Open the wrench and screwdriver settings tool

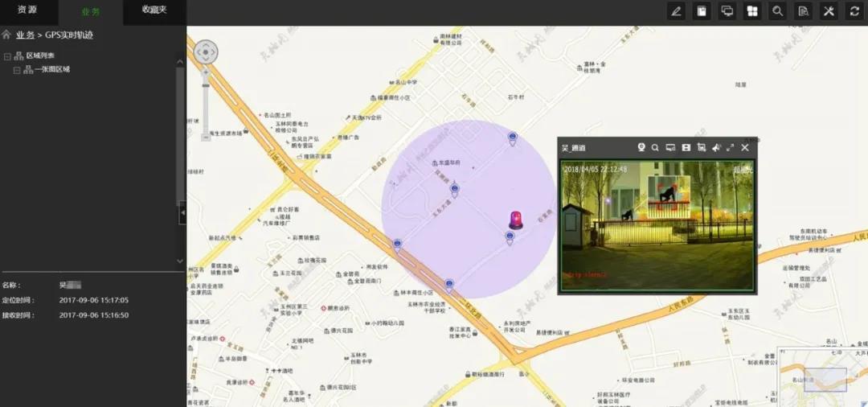(829, 11)
